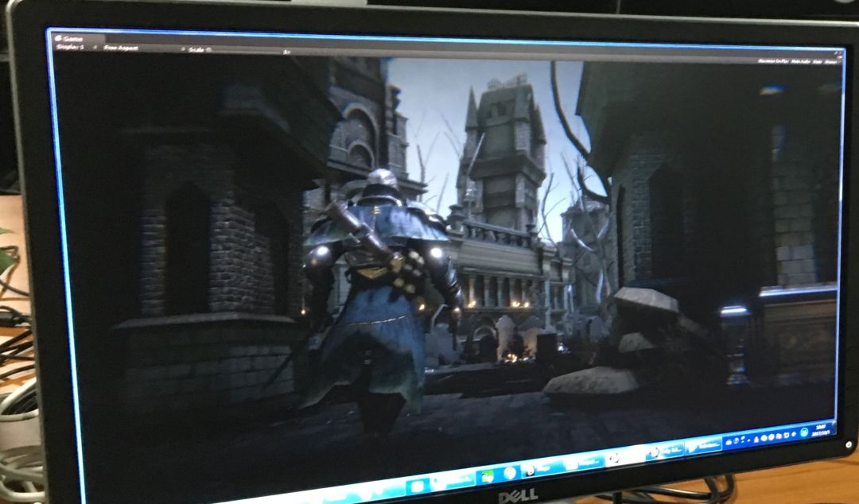This screenshot has height=504, width=859.
Task: Click the yellow round taskbar icon
Action: (x=510, y=473)
